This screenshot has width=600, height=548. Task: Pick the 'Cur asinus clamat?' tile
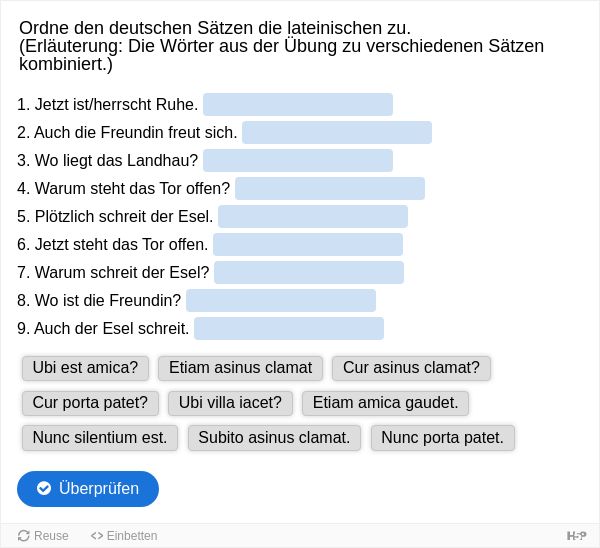(411, 368)
